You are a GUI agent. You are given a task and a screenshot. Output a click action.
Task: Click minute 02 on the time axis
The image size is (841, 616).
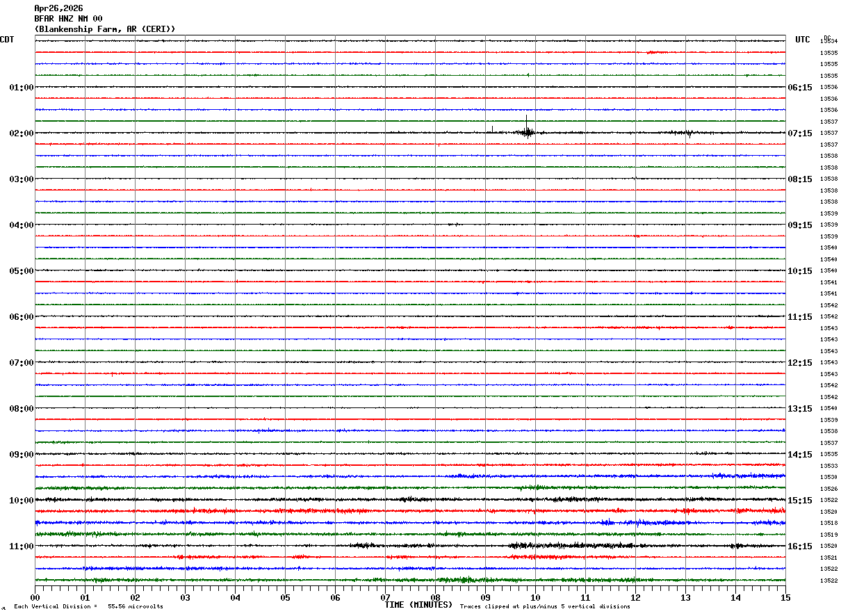pos(135,597)
